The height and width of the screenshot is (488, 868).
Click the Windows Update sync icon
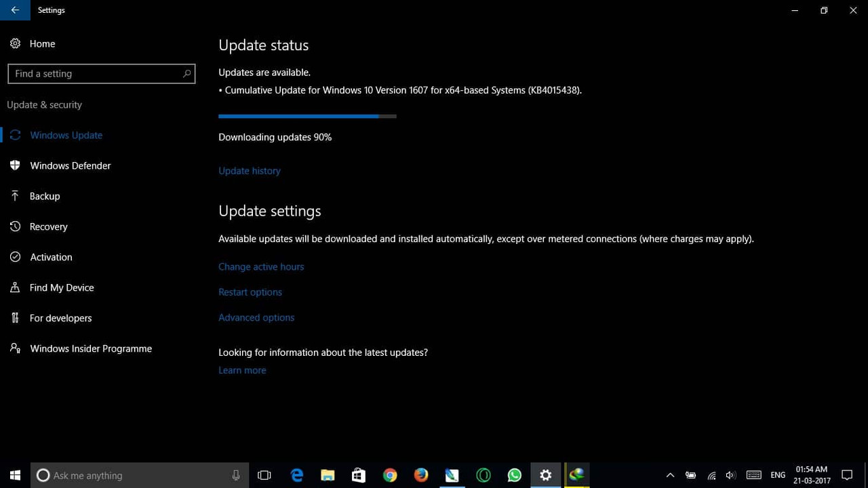tap(15, 135)
